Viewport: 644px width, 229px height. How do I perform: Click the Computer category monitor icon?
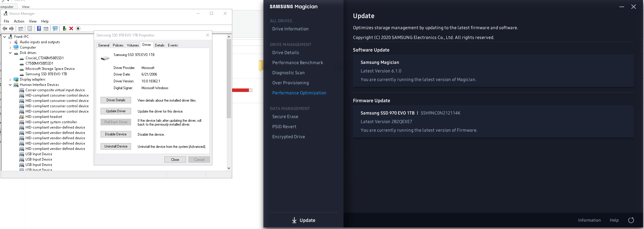tap(16, 47)
